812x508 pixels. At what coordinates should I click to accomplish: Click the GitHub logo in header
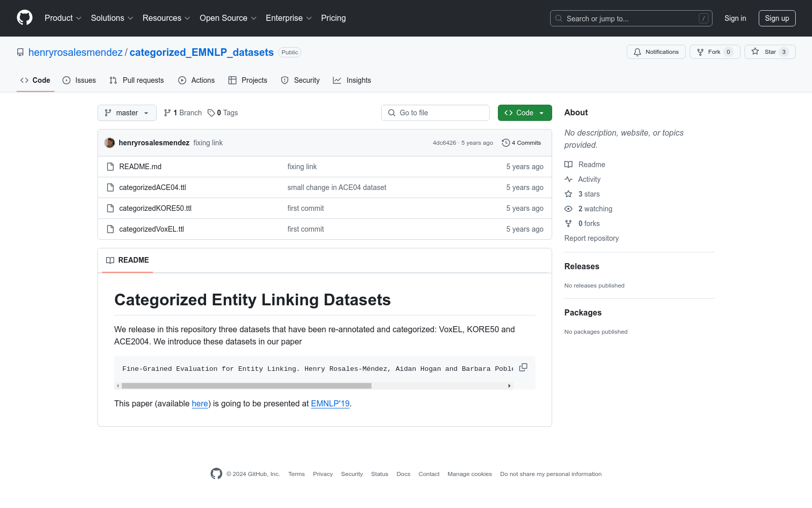click(24, 18)
